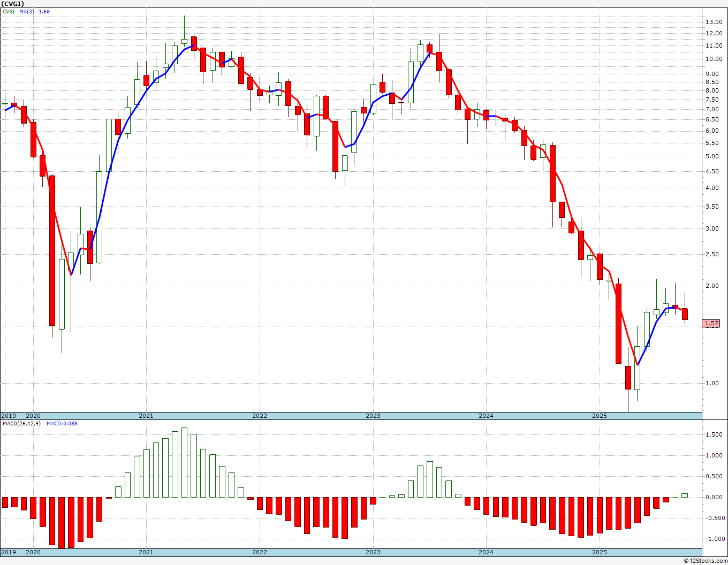This screenshot has width=728, height=565.
Task: Click the (CVGI) chart title
Action: point(13,4)
